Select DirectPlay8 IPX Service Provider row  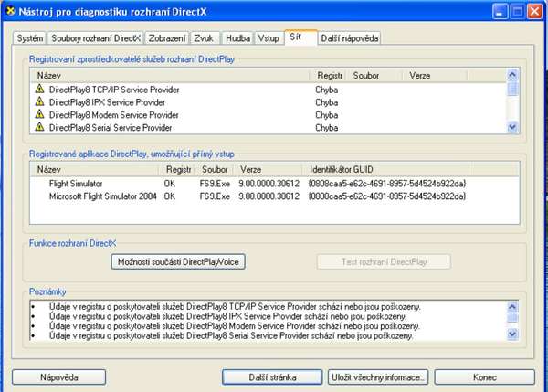[x=269, y=102]
